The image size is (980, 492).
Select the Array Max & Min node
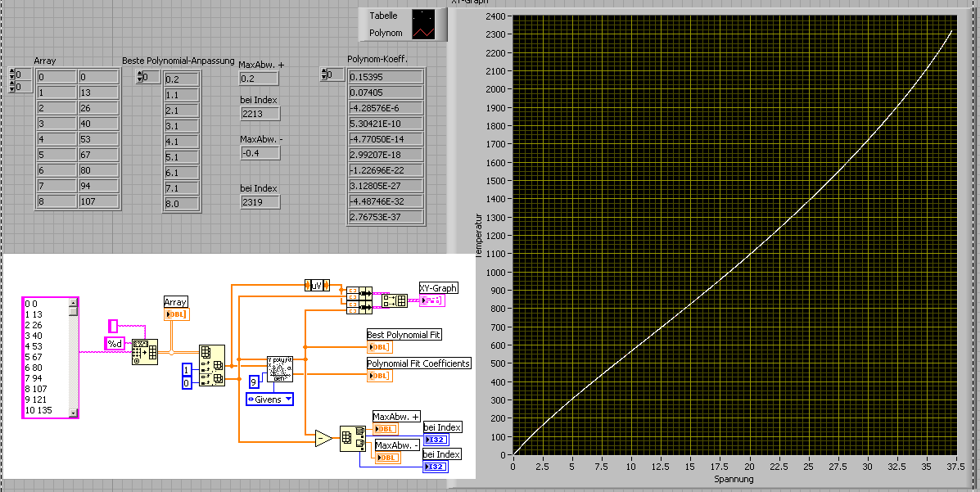[x=354, y=438]
